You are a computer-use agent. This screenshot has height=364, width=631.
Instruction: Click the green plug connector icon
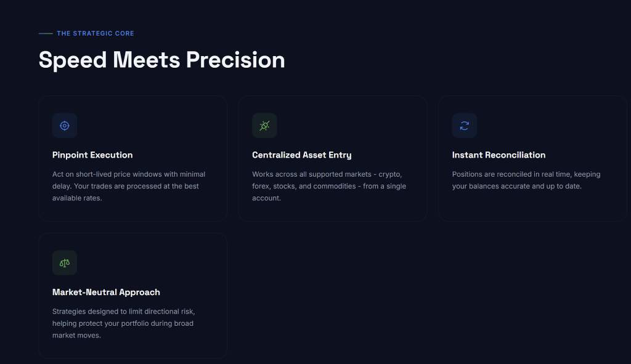click(x=264, y=126)
